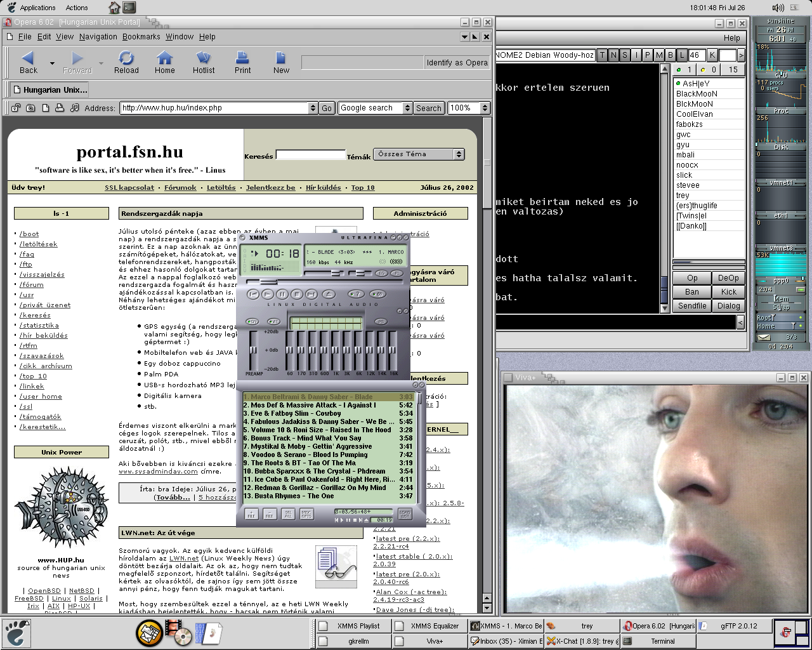Open the Applications menu
The image size is (812, 650).
coord(37,8)
